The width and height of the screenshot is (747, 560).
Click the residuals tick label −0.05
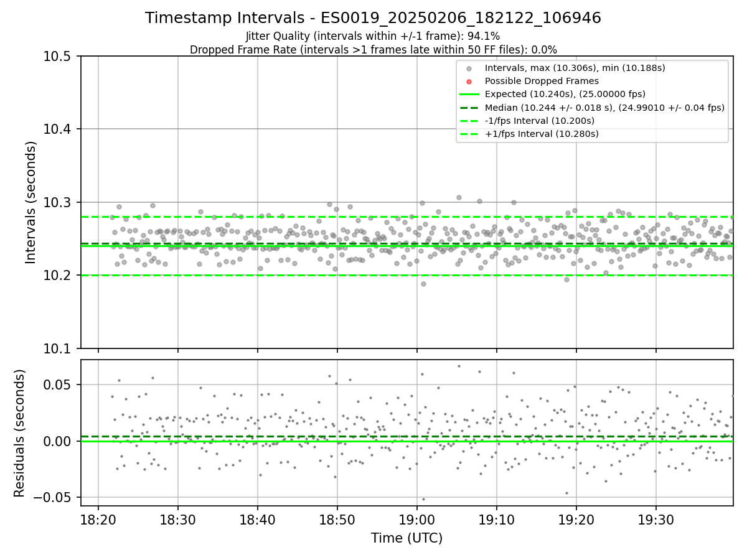pyautogui.click(x=54, y=498)
